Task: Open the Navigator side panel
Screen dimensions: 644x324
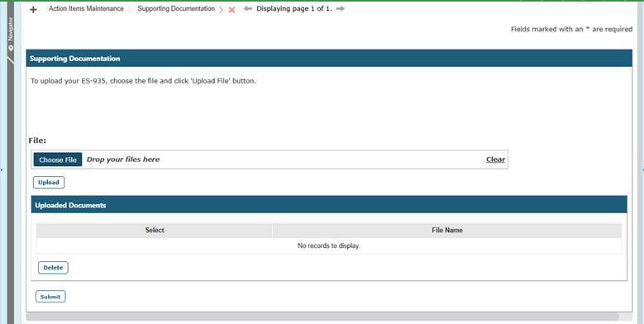Action: 11,29
